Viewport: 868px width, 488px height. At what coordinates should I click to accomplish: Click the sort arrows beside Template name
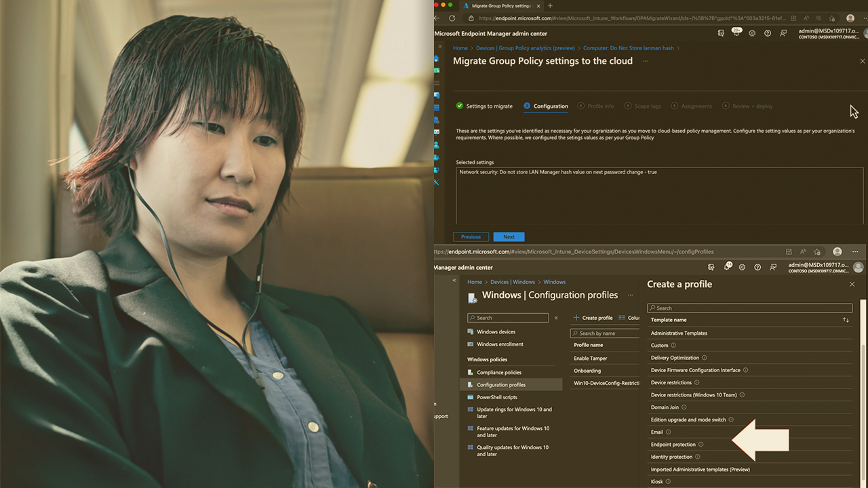coord(846,320)
